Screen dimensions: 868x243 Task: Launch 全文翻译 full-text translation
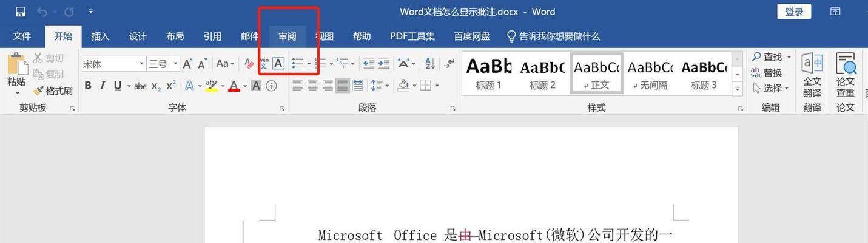tap(812, 75)
